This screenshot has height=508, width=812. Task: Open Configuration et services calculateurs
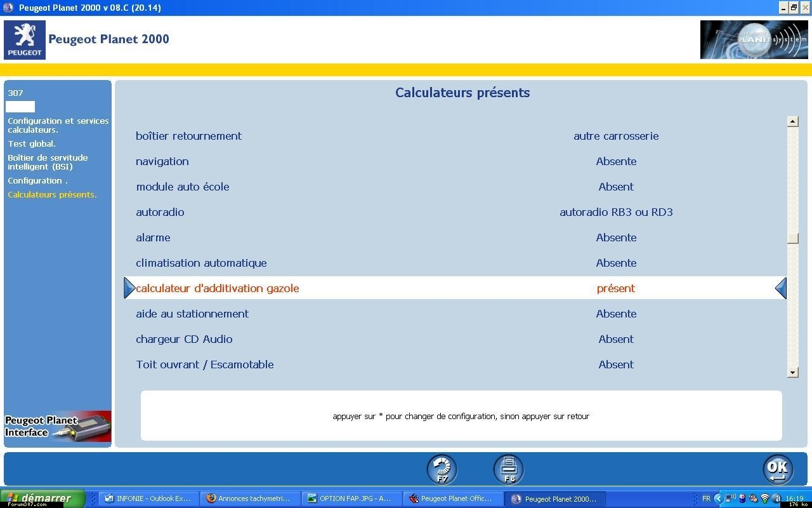click(58, 125)
